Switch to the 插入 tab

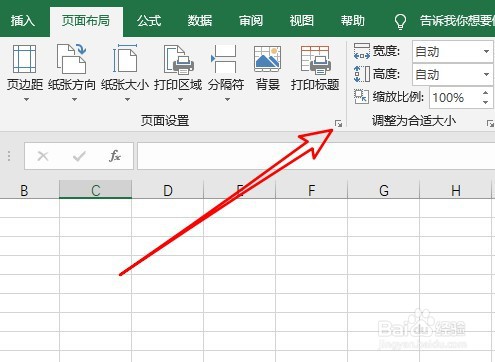tap(22, 21)
